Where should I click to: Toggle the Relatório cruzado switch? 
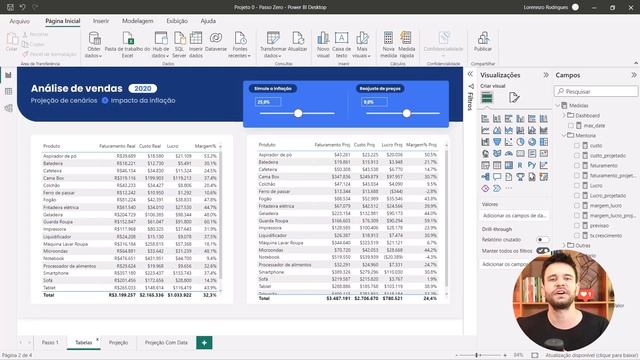tap(542, 240)
